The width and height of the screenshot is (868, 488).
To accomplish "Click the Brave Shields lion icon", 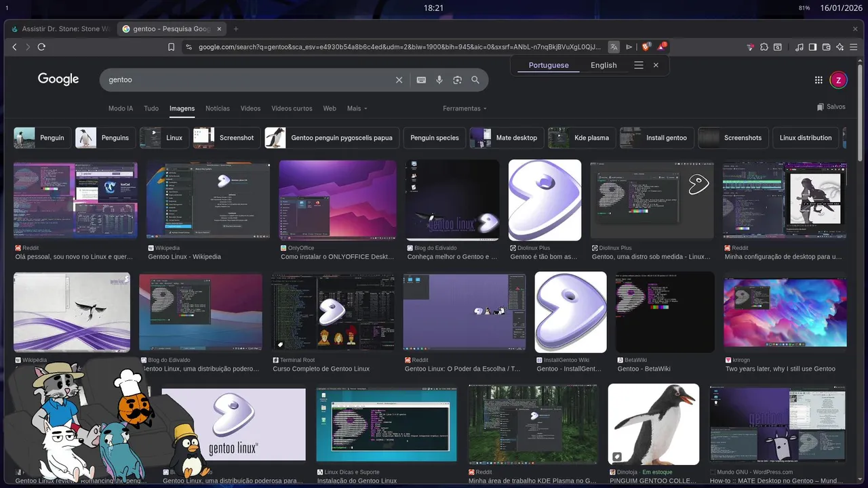I will point(646,47).
